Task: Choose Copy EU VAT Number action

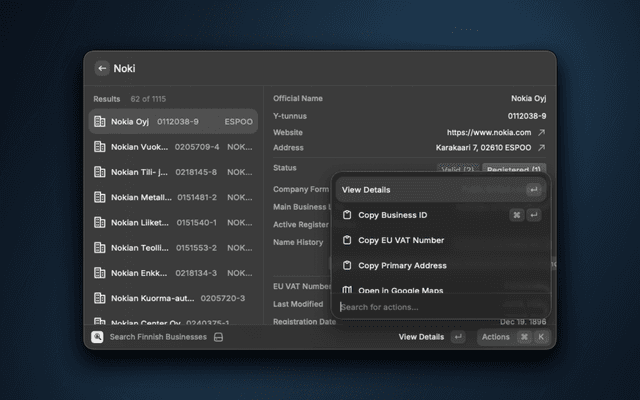Action: 441,240
